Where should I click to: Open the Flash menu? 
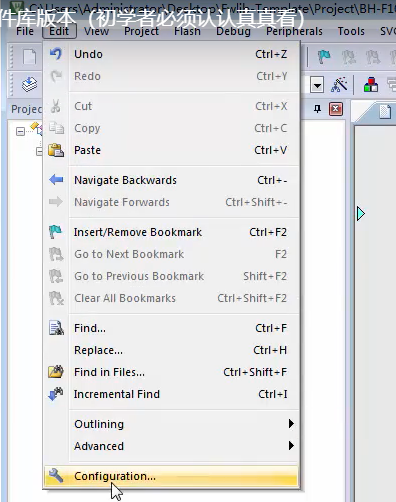pyautogui.click(x=187, y=31)
